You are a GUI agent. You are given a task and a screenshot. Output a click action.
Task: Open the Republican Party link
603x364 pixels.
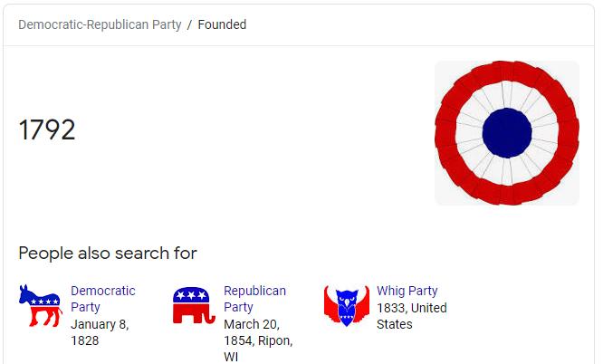(254, 299)
